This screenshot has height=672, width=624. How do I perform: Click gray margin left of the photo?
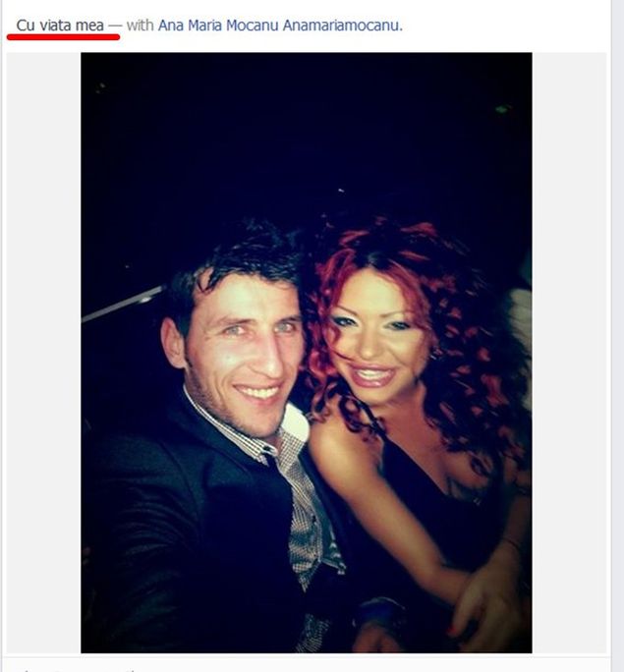pos(43,353)
